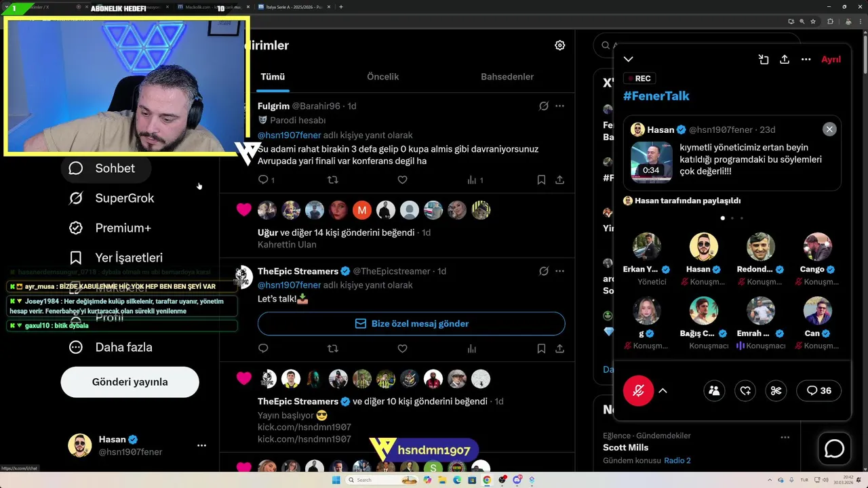Share the FenerTalk space
The width and height of the screenshot is (868, 488).
click(785, 60)
